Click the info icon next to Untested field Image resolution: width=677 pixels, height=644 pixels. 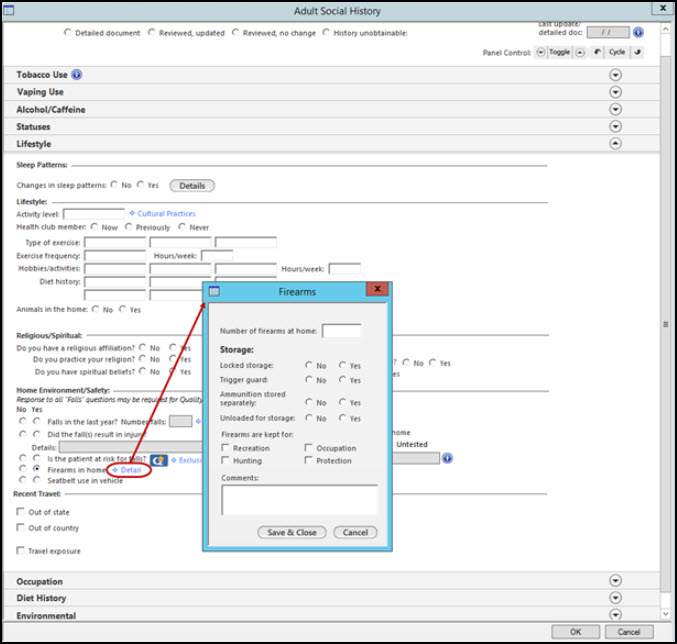(x=447, y=458)
